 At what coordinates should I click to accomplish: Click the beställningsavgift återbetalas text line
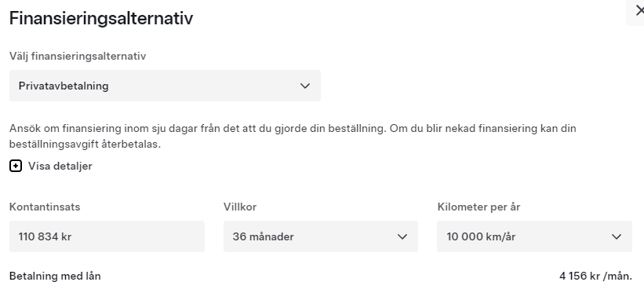coord(85,145)
